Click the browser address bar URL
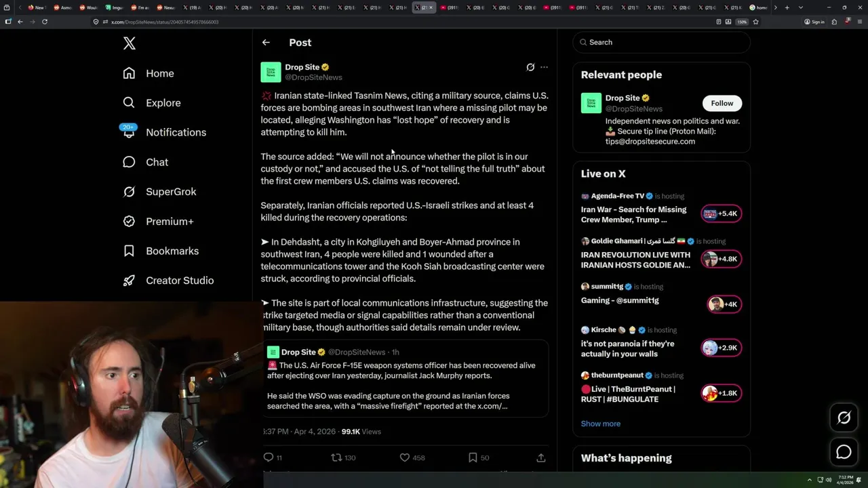The image size is (868, 488). 165,22
